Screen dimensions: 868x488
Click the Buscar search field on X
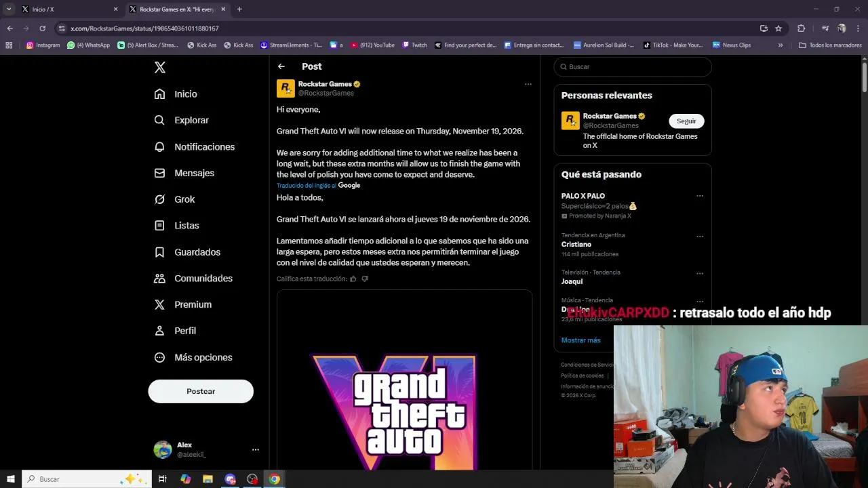tap(633, 66)
